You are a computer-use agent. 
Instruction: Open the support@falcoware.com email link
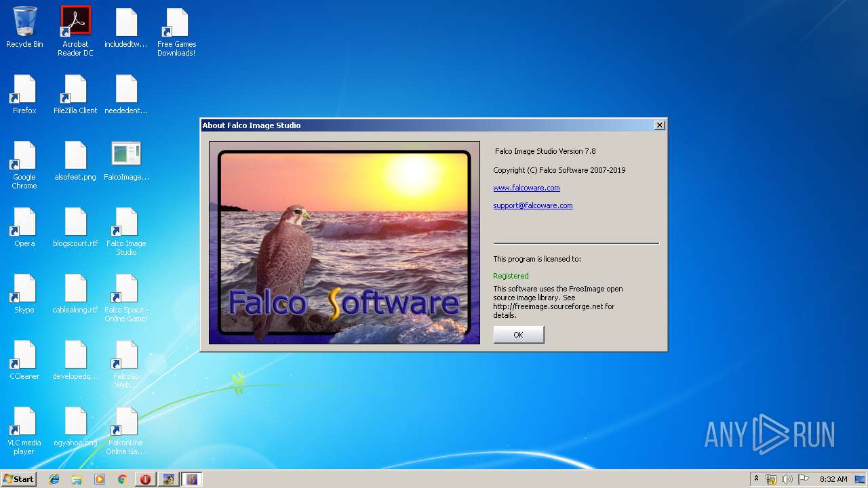533,205
